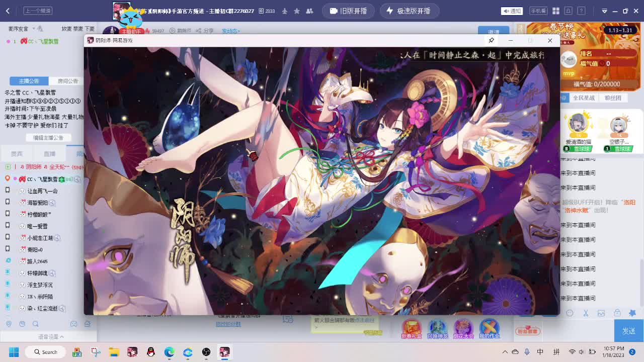Click the taskbar Search box

pyautogui.click(x=46, y=352)
